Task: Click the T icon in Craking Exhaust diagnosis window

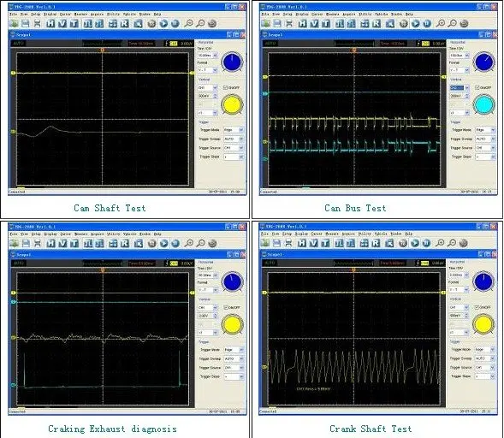Action: click(x=74, y=243)
